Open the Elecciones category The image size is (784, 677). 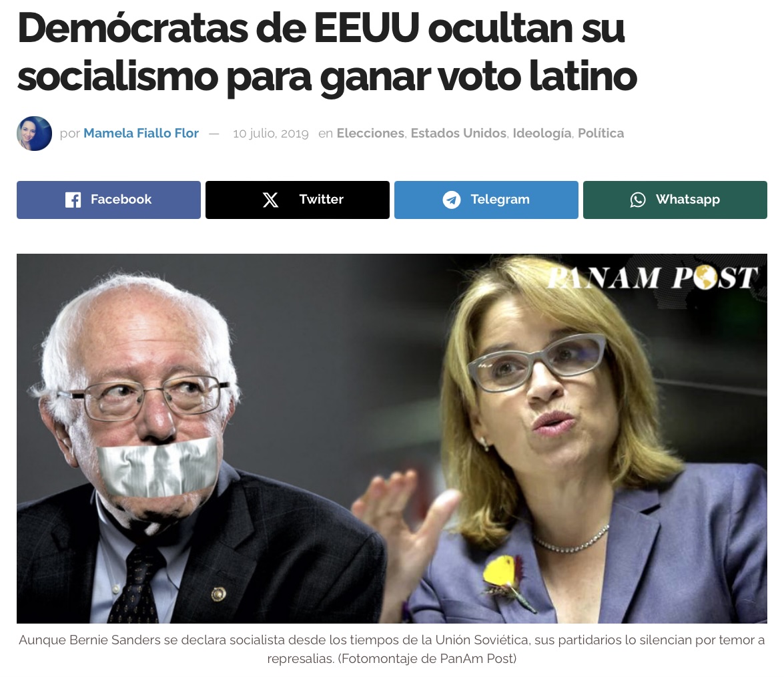[370, 133]
